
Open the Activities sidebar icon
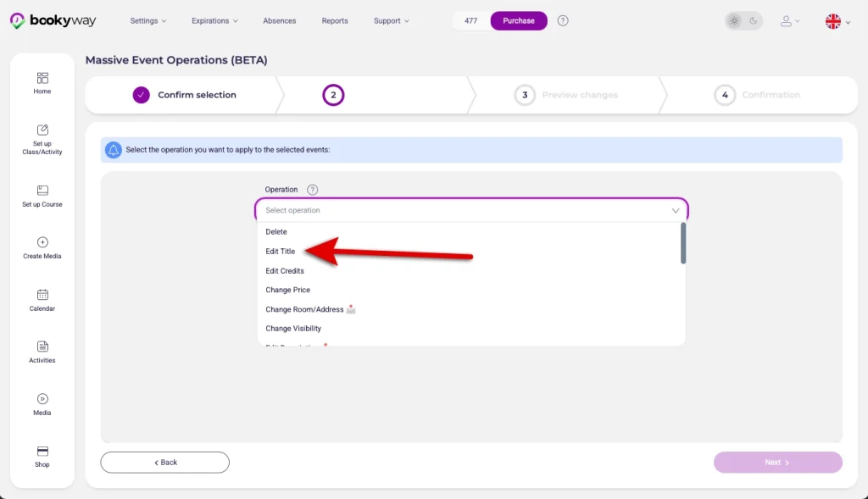pyautogui.click(x=42, y=347)
